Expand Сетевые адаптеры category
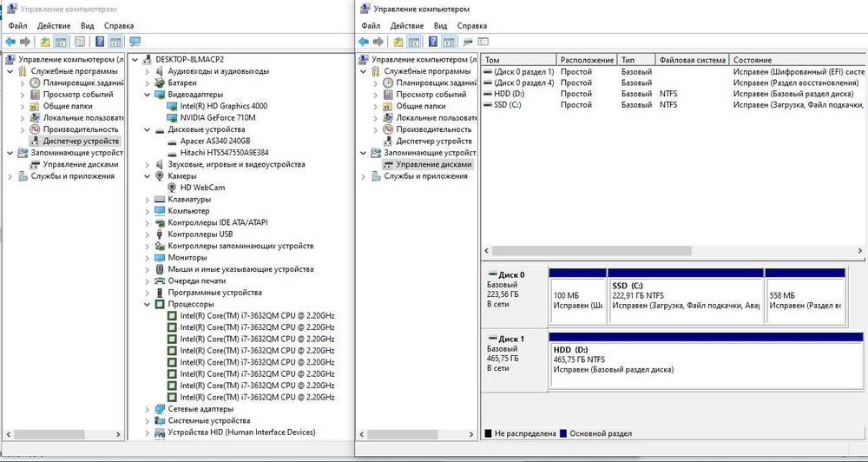 coord(148,409)
